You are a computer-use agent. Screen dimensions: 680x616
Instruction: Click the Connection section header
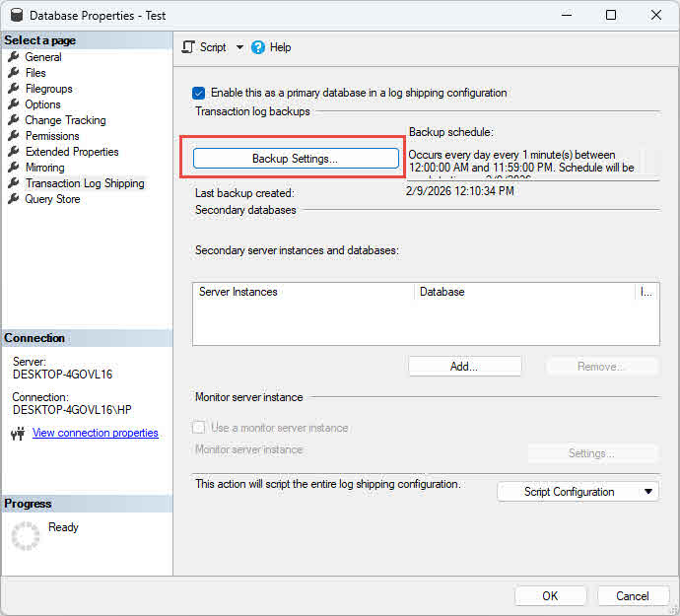pyautogui.click(x=87, y=338)
